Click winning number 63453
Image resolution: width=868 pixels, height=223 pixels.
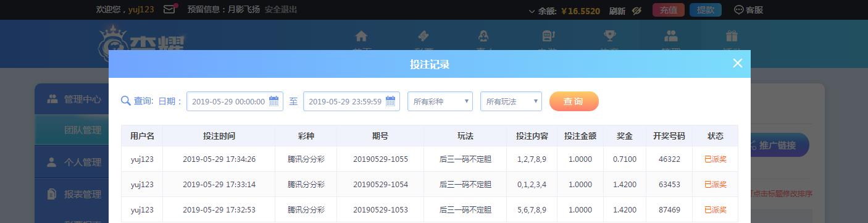coord(669,185)
